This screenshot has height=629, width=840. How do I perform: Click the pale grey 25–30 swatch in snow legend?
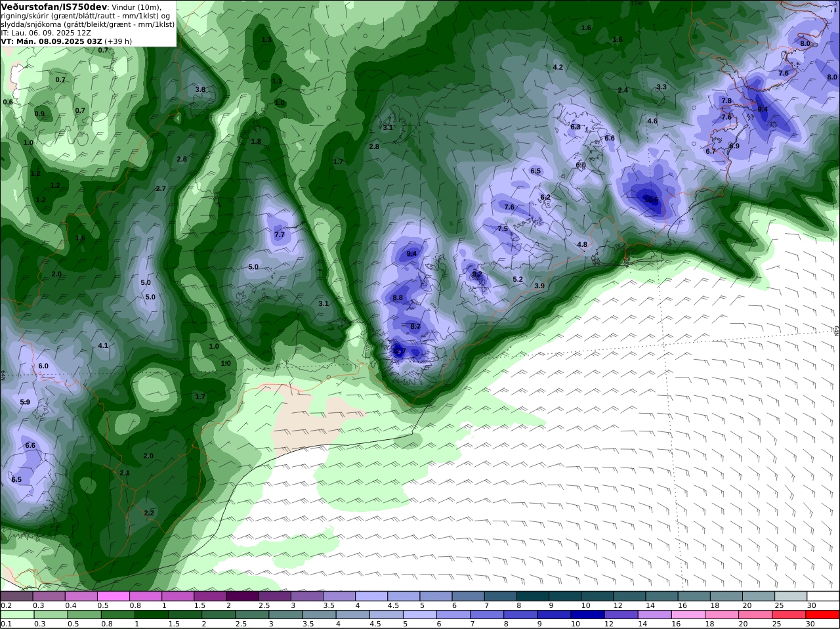(x=791, y=596)
